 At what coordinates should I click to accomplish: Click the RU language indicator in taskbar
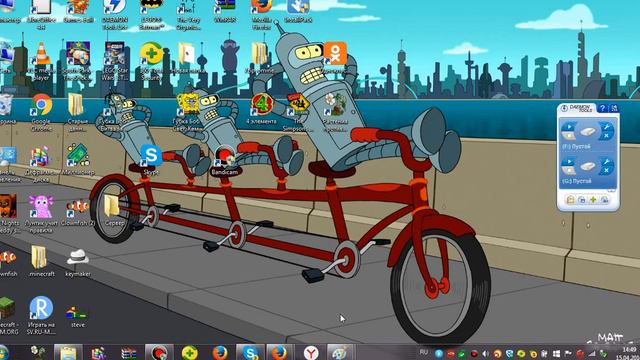424,352
